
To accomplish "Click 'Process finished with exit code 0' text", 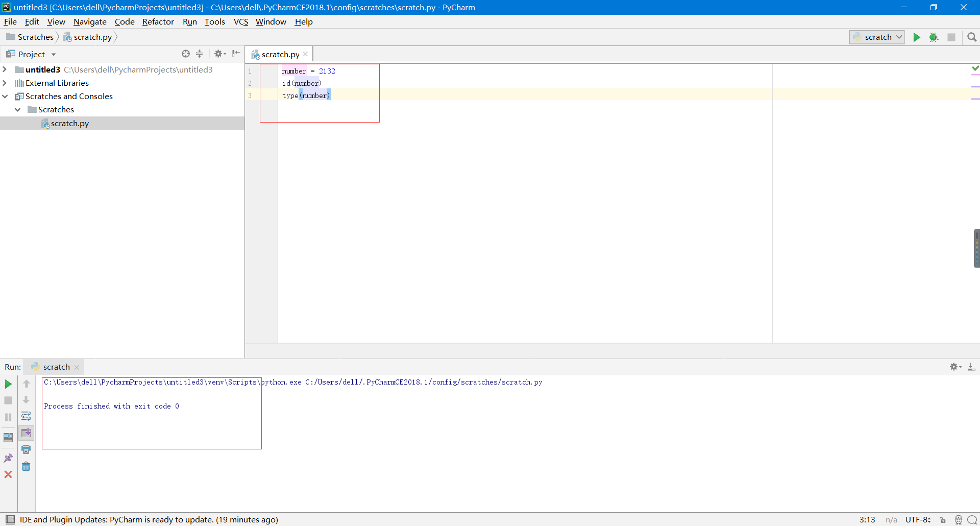I will [111, 406].
